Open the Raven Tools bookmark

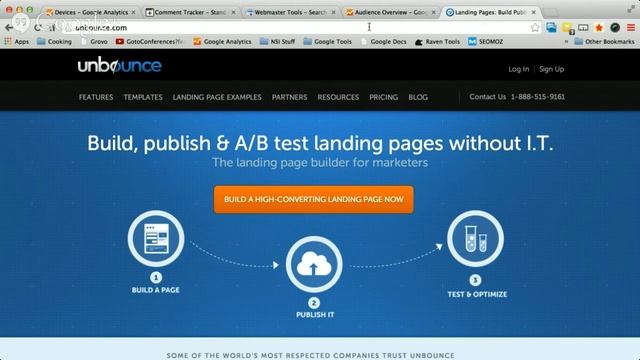coord(437,42)
